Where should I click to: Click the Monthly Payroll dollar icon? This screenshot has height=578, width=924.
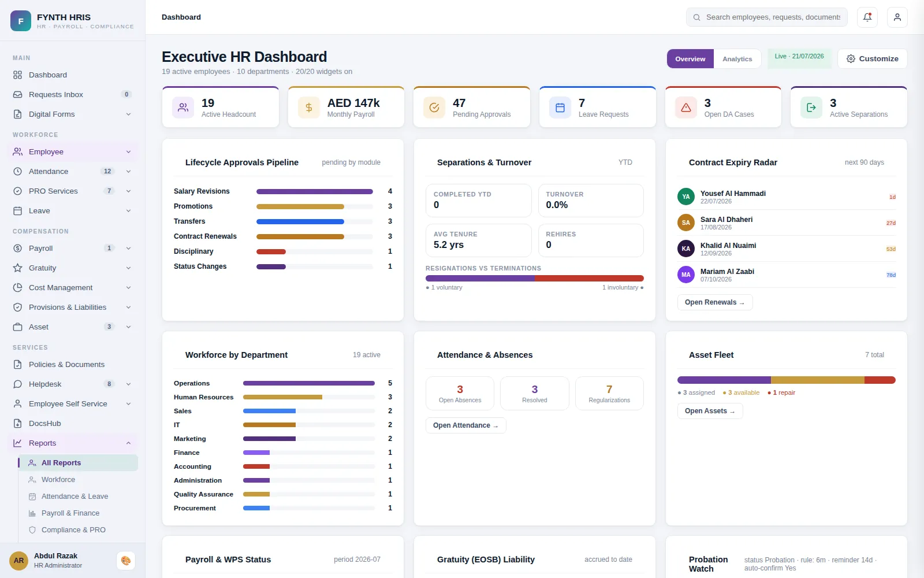pyautogui.click(x=309, y=108)
